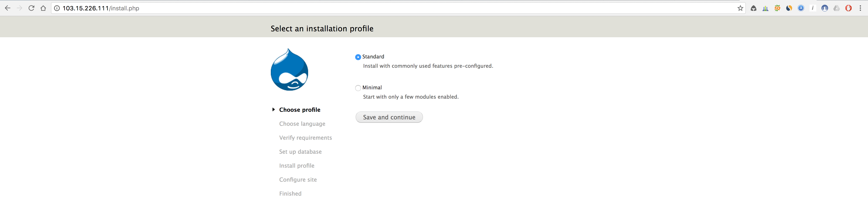Open the Chrome three-dot menu
This screenshot has width=868, height=210.
coord(860,8)
